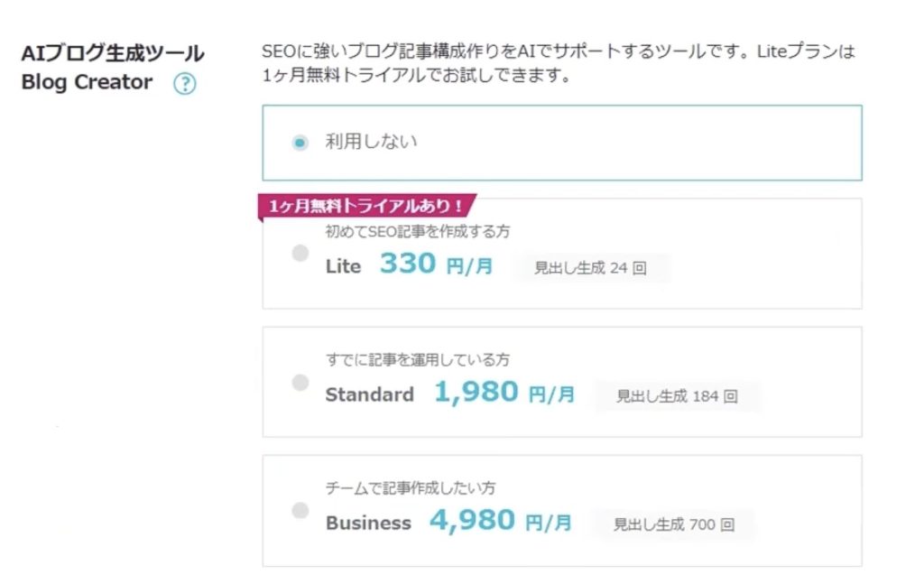924x575 pixels.
Task: Click the 1ヶ月無料トライアルあり！ ribbon badge
Action: pos(366,207)
